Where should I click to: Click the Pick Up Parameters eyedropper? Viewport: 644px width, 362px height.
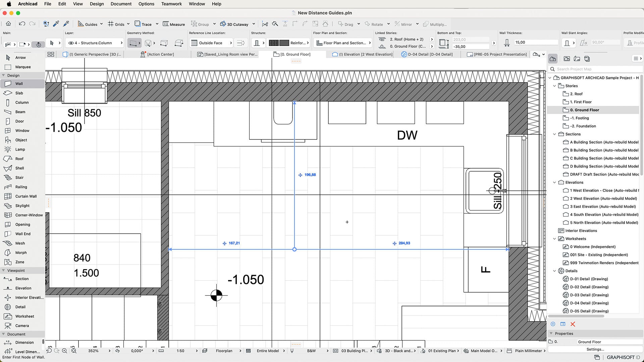click(x=56, y=24)
